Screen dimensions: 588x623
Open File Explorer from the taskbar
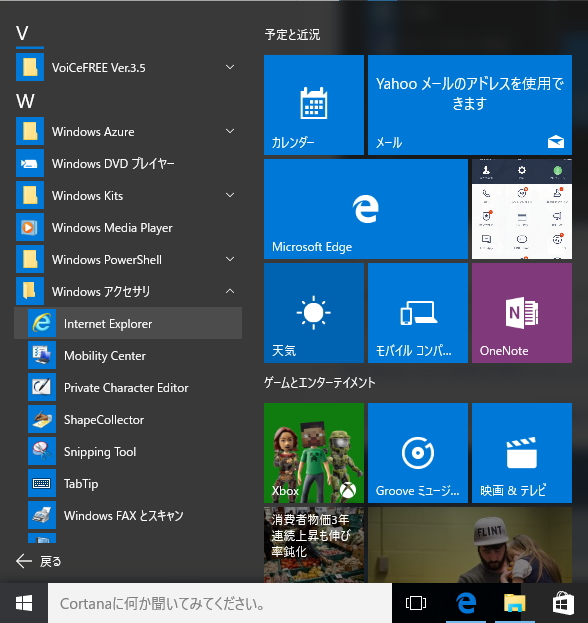coord(514,603)
